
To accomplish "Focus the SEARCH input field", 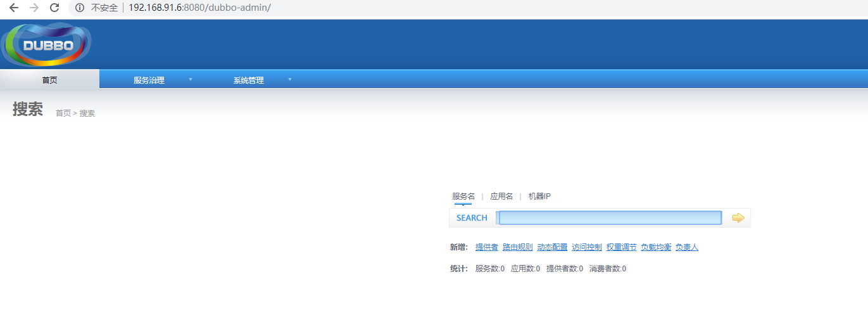I will (610, 218).
